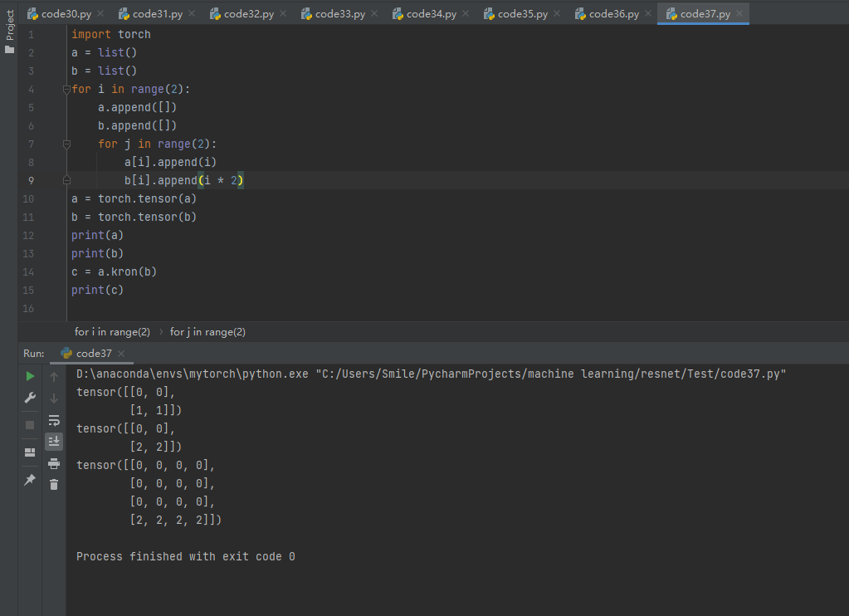
Task: Click on 'b.append([])' line
Action: (137, 125)
